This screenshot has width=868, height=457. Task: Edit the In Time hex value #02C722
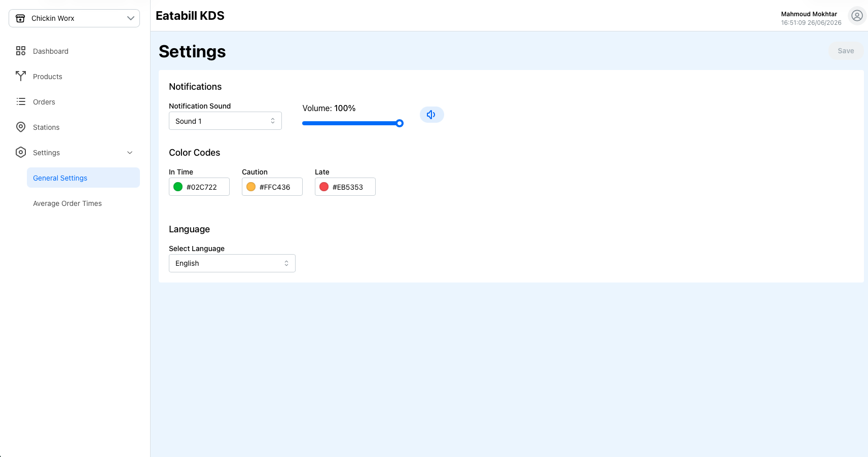click(202, 187)
